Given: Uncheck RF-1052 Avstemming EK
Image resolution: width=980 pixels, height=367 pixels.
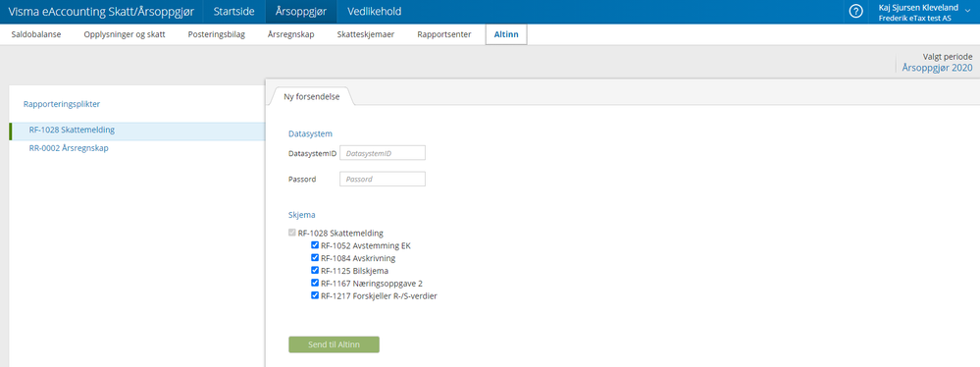Looking at the screenshot, I should coord(315,245).
